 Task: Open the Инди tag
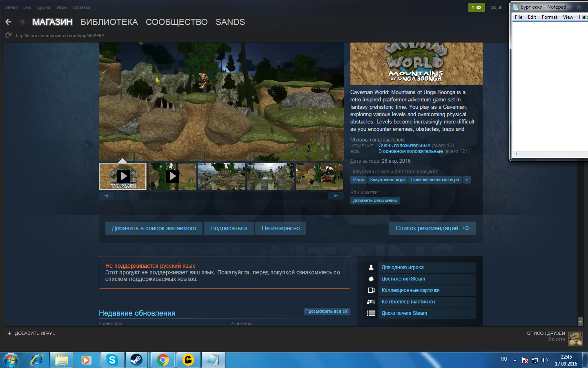click(359, 180)
